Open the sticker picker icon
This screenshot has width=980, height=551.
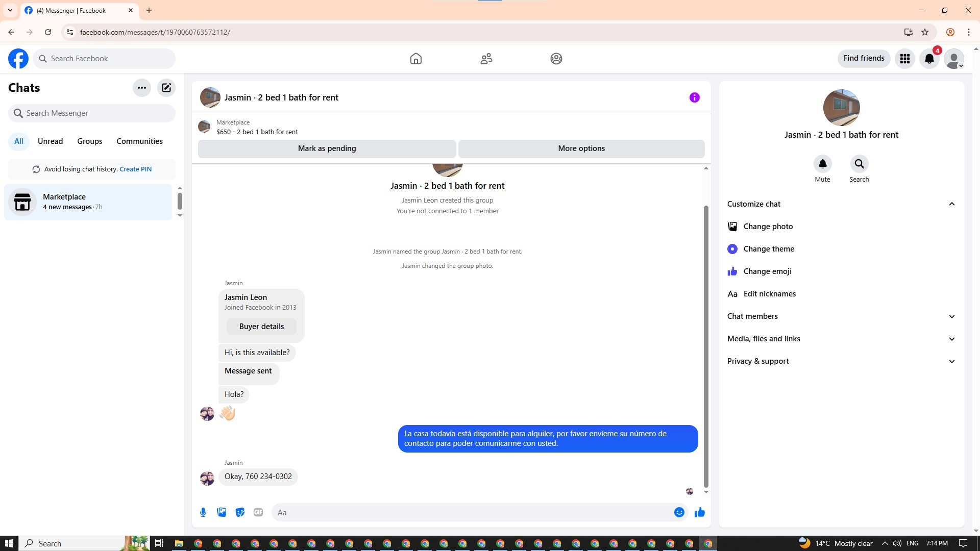240,512
